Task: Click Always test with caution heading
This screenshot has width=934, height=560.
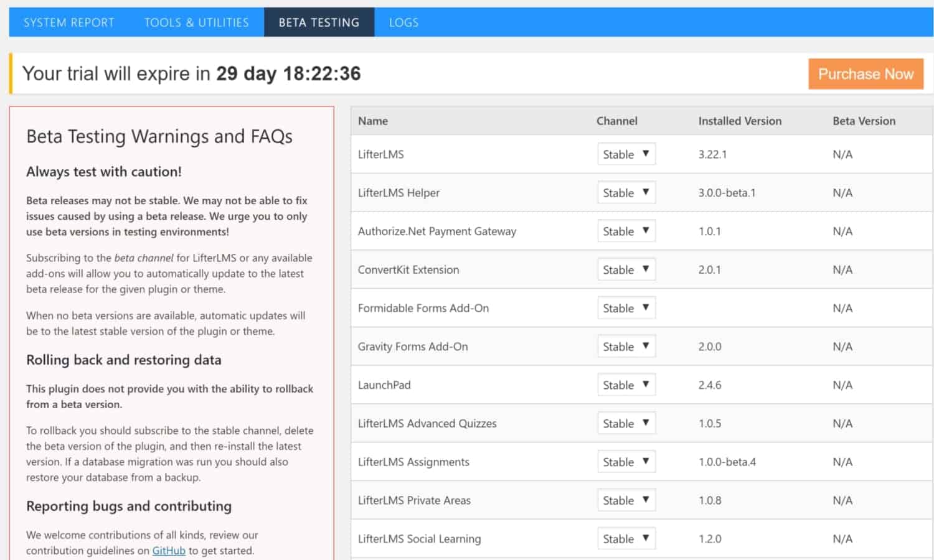Action: [x=104, y=172]
